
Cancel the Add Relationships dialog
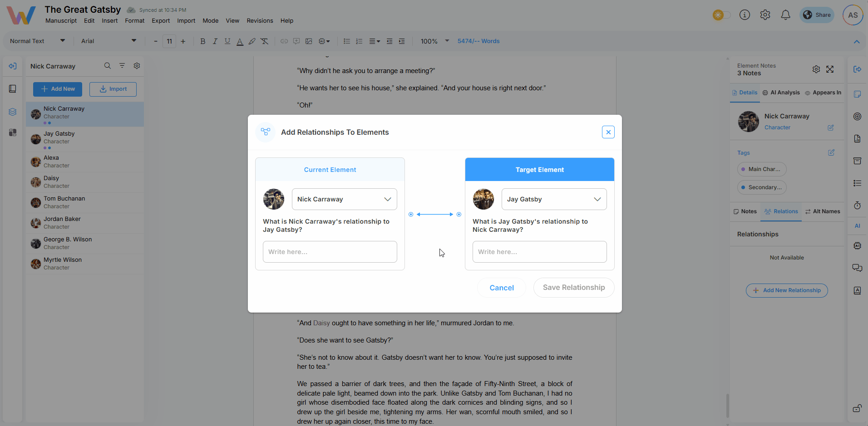click(x=501, y=288)
